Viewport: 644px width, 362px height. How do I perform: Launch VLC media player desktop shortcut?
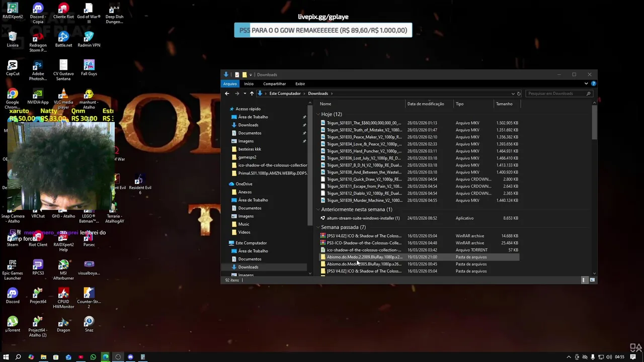coord(63,99)
